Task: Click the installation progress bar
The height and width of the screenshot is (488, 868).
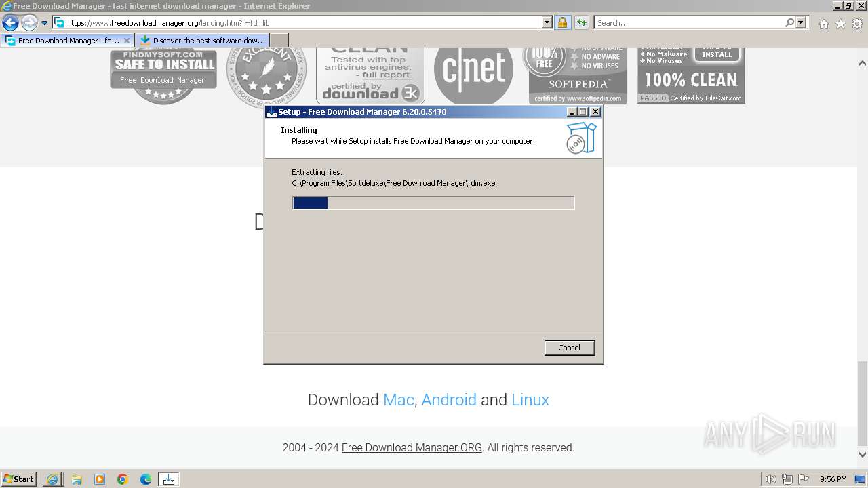Action: pyautogui.click(x=433, y=203)
